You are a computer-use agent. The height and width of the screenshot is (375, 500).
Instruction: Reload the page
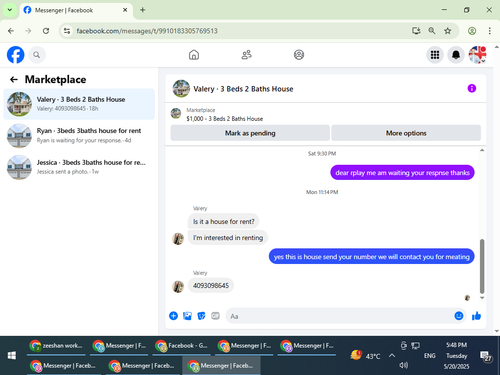46,31
